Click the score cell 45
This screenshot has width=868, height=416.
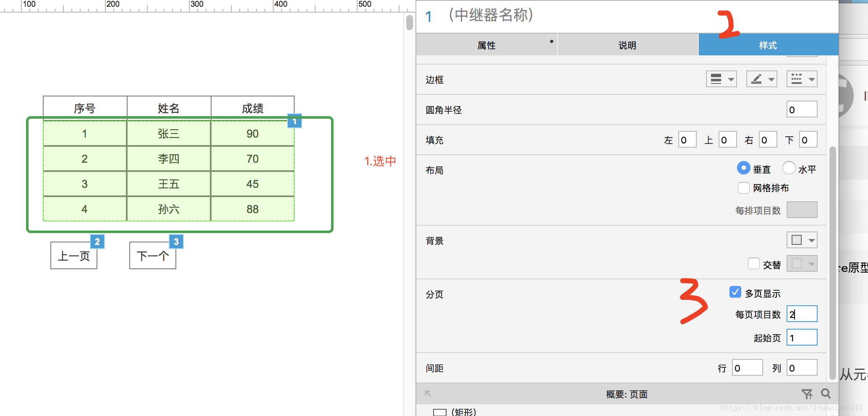[x=253, y=184]
